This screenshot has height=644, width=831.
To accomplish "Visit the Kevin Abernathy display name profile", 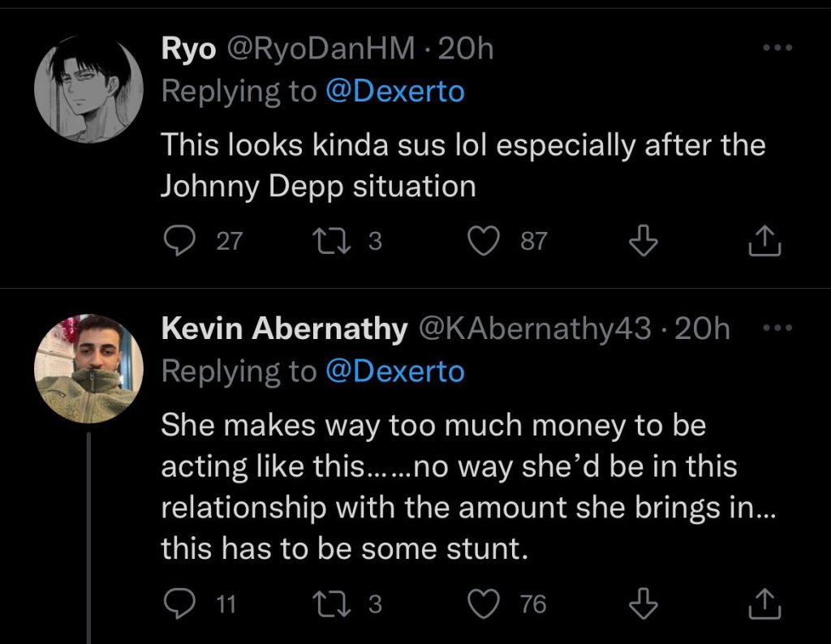I will click(284, 328).
